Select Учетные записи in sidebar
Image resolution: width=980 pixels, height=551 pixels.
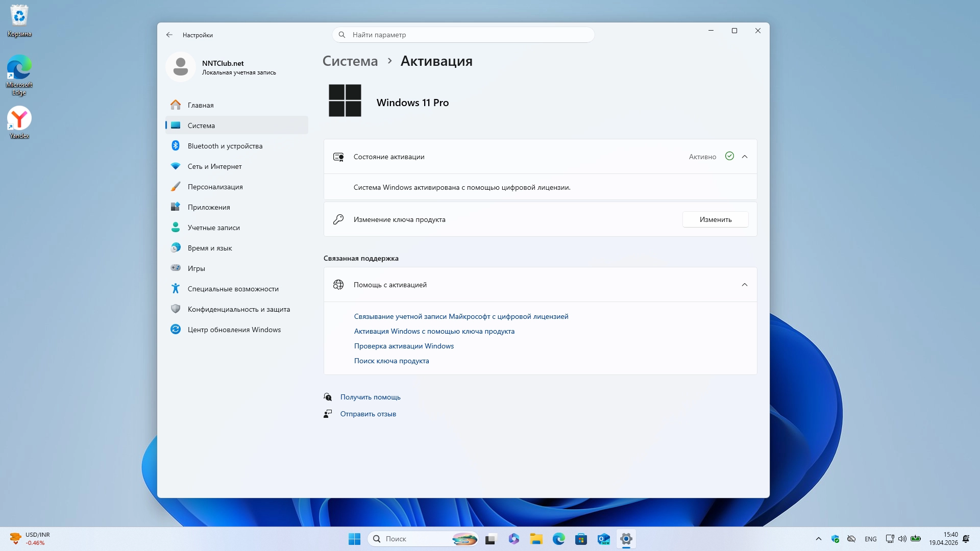pos(213,228)
